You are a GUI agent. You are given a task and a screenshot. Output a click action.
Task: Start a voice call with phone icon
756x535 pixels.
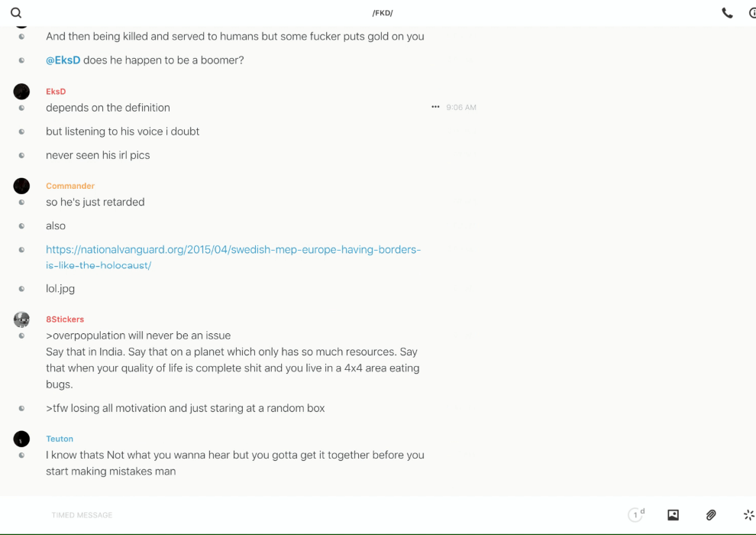pos(727,13)
